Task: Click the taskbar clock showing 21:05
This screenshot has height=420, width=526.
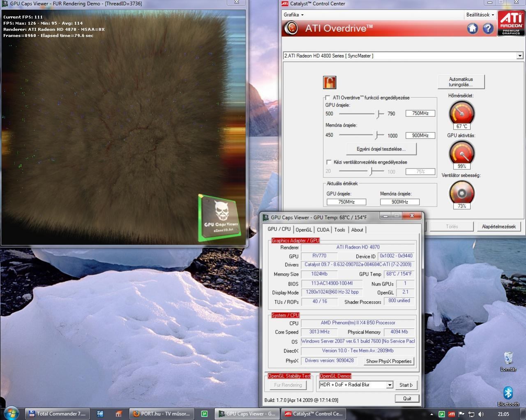Action: pos(503,414)
